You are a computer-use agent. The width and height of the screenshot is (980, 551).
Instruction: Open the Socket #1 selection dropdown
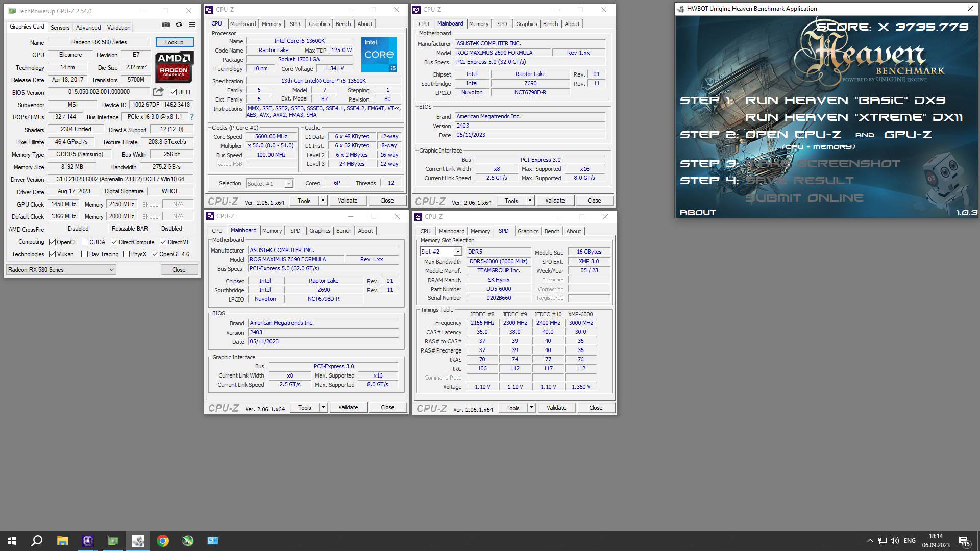pyautogui.click(x=269, y=184)
